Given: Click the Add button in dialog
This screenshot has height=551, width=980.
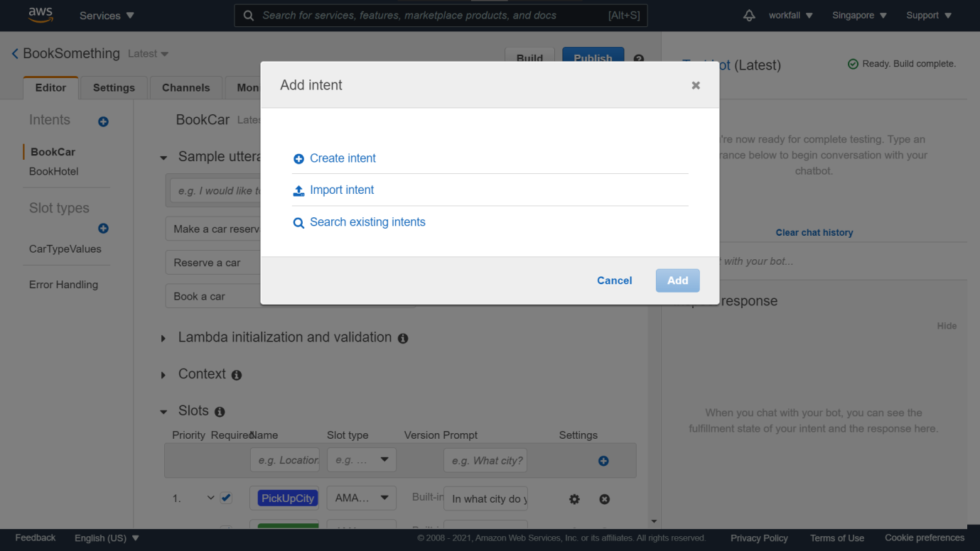Looking at the screenshot, I should pyautogui.click(x=678, y=280).
